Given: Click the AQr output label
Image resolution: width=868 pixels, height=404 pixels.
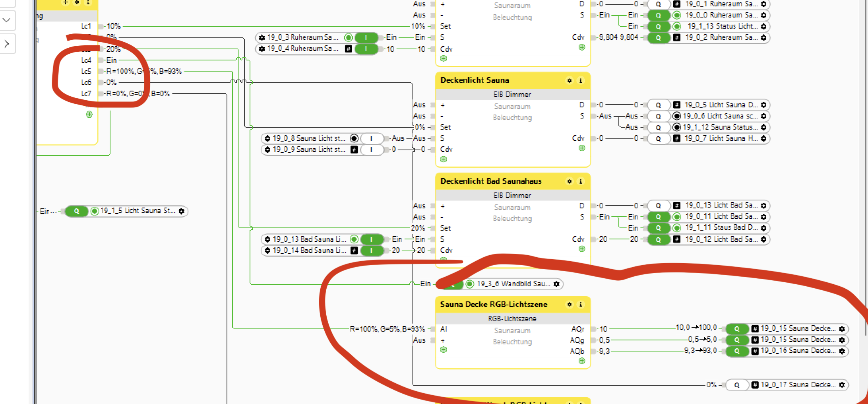Looking at the screenshot, I should coord(578,329).
